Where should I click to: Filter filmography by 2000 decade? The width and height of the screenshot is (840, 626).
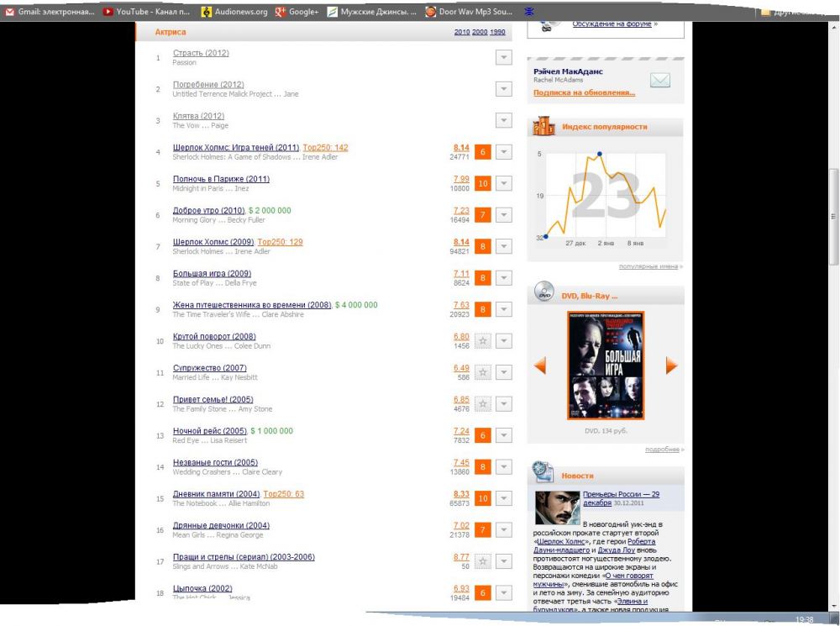[480, 32]
